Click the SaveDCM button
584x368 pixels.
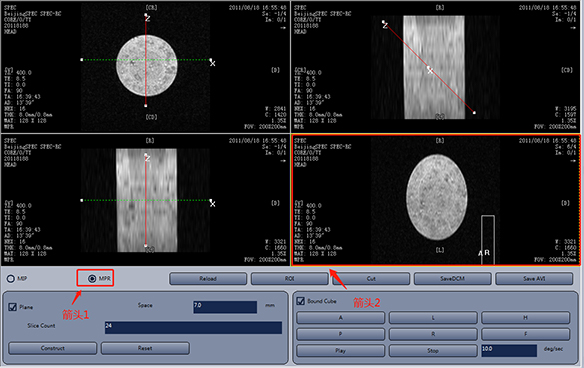pyautogui.click(x=453, y=279)
